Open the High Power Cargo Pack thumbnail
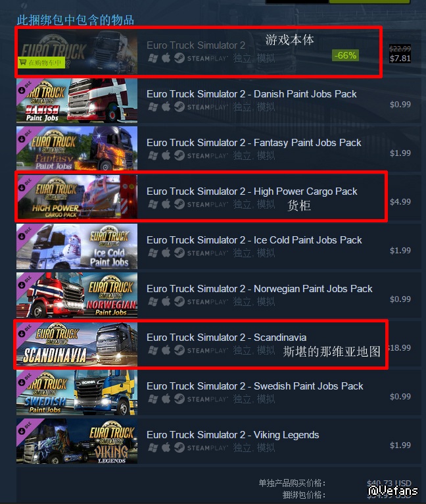 (77, 197)
